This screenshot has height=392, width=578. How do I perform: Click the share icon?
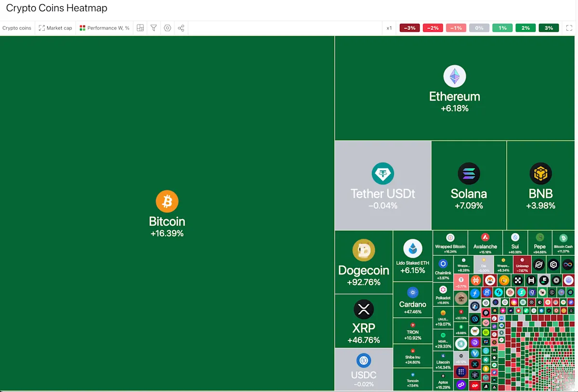181,28
